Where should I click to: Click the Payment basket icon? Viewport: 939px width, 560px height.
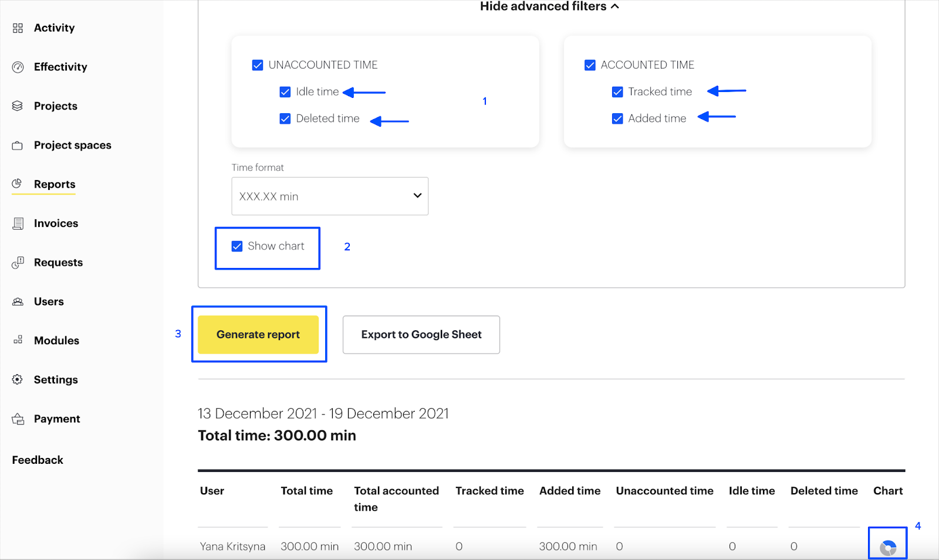point(18,419)
